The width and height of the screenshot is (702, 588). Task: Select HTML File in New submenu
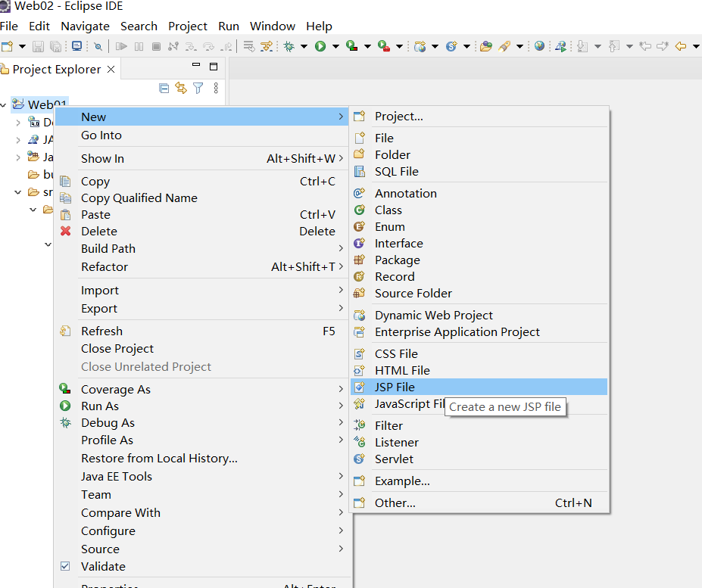coord(479,370)
